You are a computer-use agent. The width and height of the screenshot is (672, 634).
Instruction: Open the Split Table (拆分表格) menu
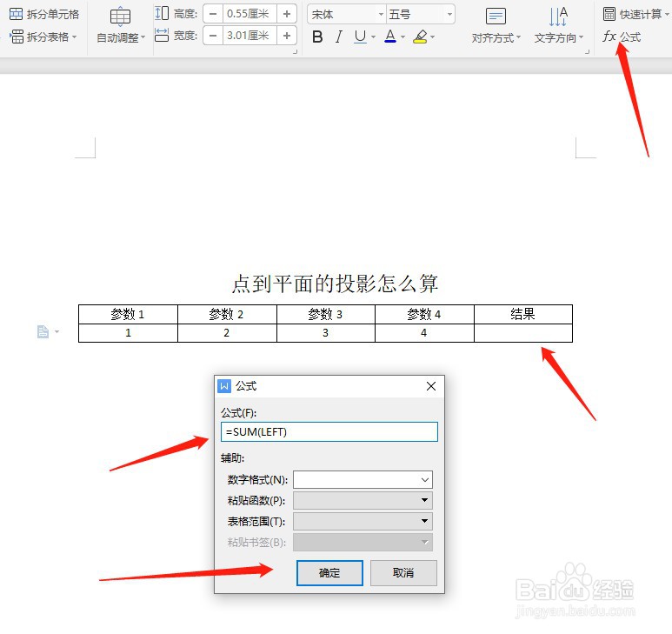(43, 37)
